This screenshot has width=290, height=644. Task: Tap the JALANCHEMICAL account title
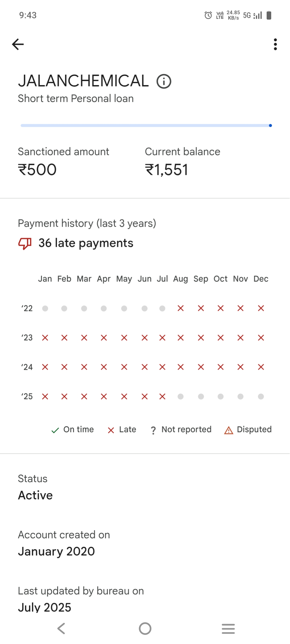(x=83, y=81)
